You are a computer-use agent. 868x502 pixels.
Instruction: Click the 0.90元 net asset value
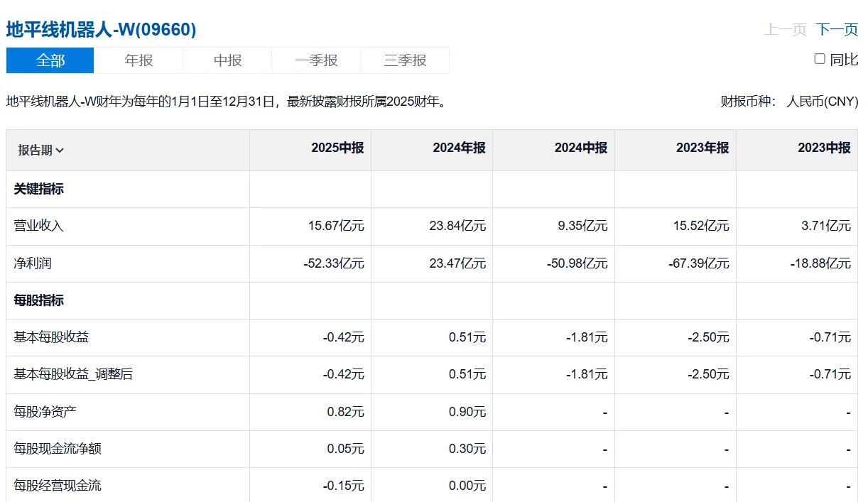(x=467, y=411)
